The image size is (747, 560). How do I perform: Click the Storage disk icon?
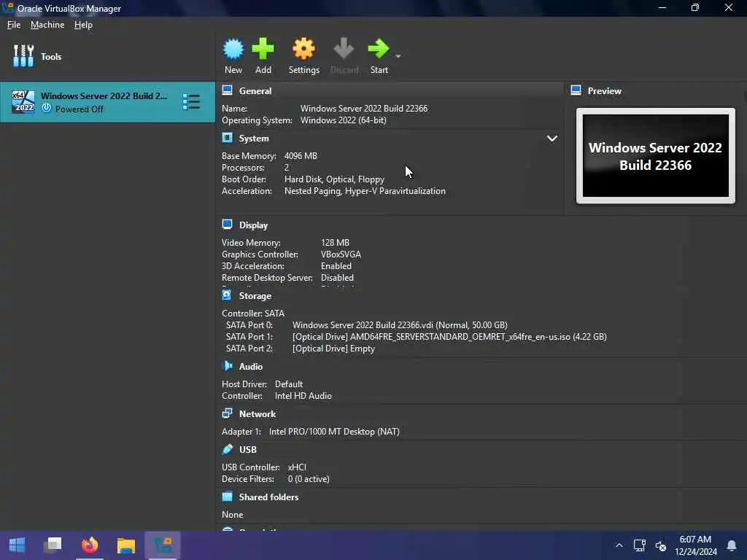(x=228, y=295)
